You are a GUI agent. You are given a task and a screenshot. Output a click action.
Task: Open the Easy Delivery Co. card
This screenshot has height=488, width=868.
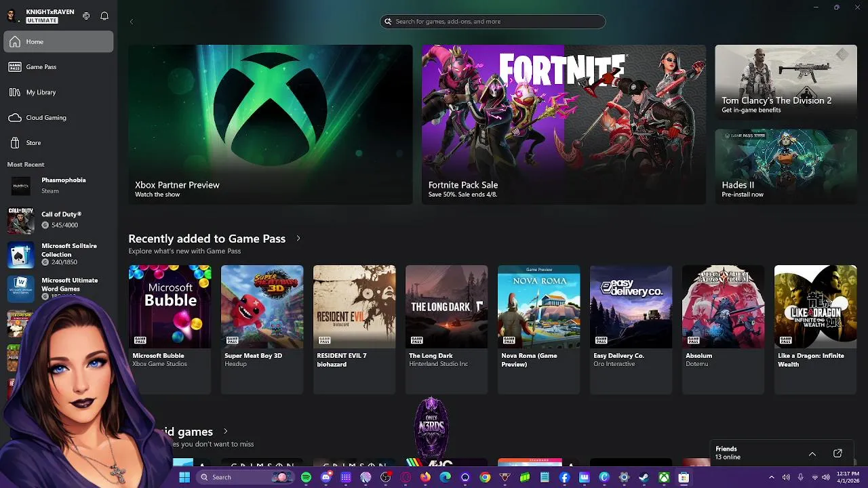tap(631, 329)
